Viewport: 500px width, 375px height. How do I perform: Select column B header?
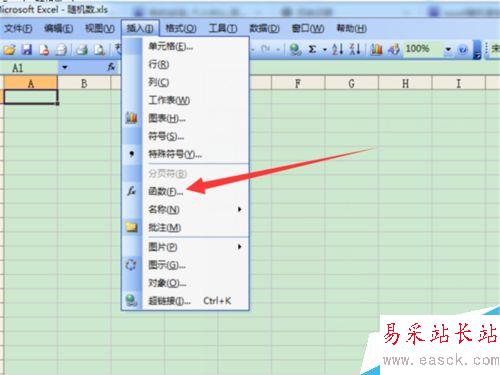pyautogui.click(x=84, y=83)
